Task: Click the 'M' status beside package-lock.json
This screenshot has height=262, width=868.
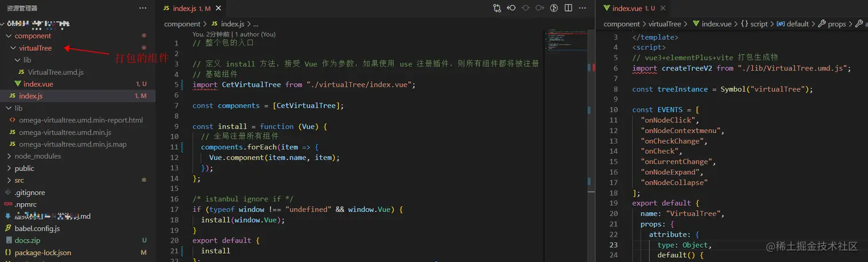Action: tap(144, 253)
